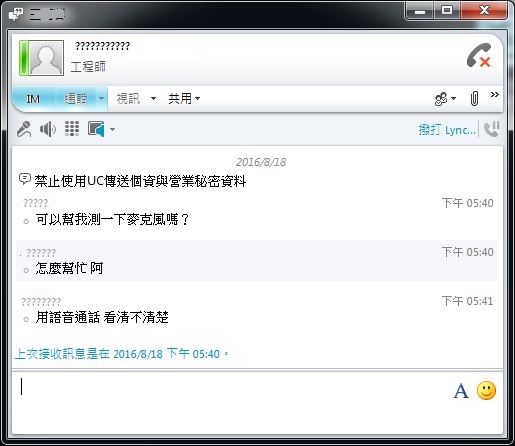Adjust the speaker volume icon
The height and width of the screenshot is (446, 515).
click(x=48, y=129)
